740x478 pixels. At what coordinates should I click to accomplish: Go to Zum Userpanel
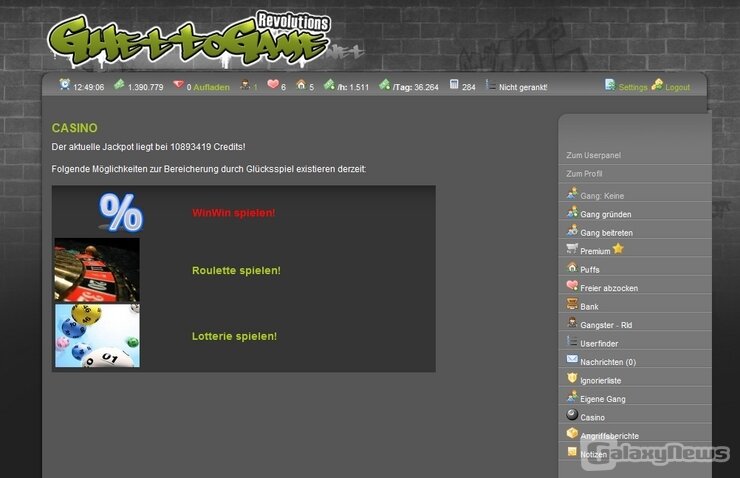click(593, 155)
